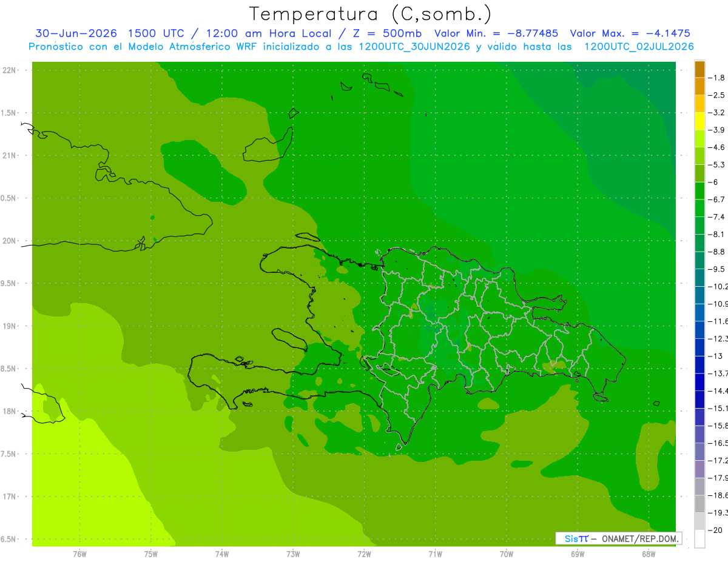Click the "ONAMET/REP.DOM." credit label
The height and width of the screenshot is (562, 728).
tap(639, 538)
